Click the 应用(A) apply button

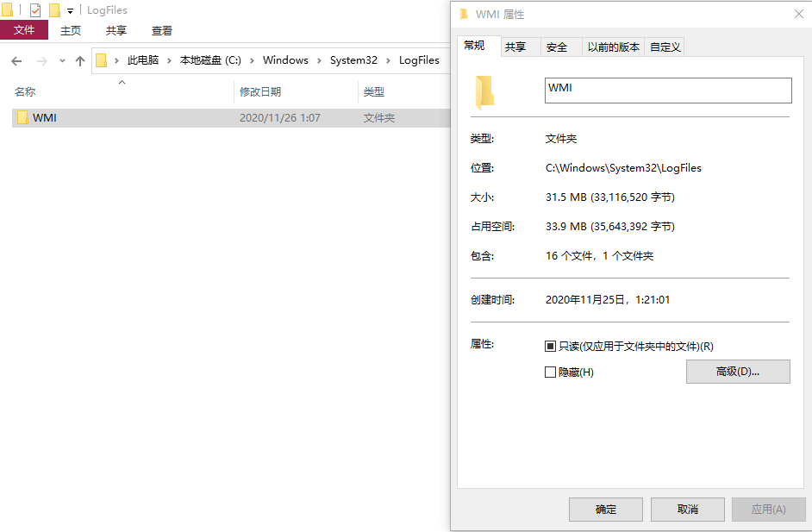point(769,510)
